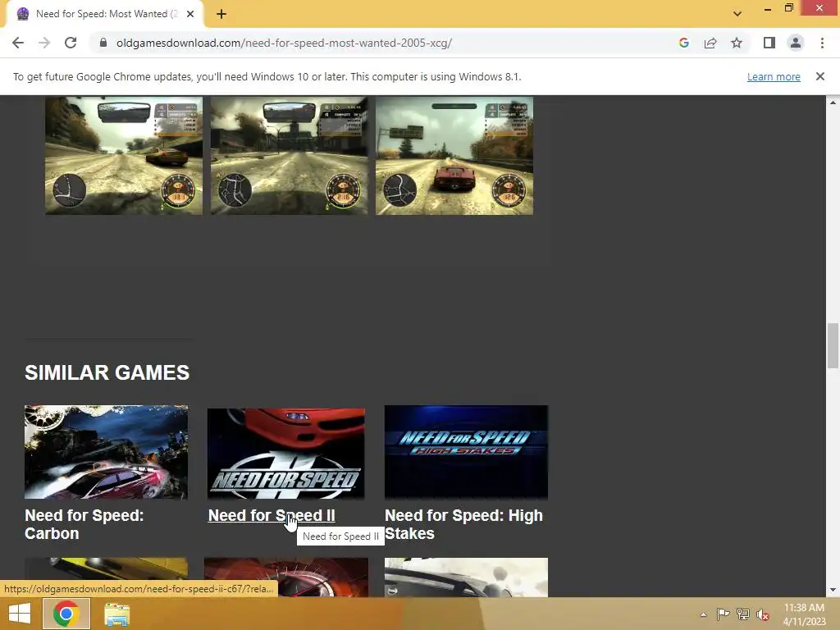Open third screenshot with red car
Image resolution: width=840 pixels, height=630 pixels.
click(454, 156)
